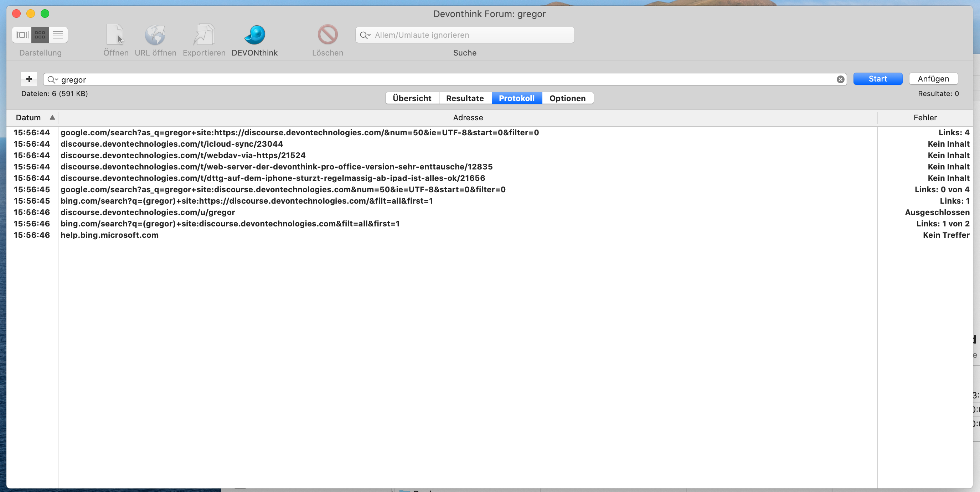Minimize the Devonthink Forum window
The width and height of the screenshot is (980, 492).
(x=30, y=14)
